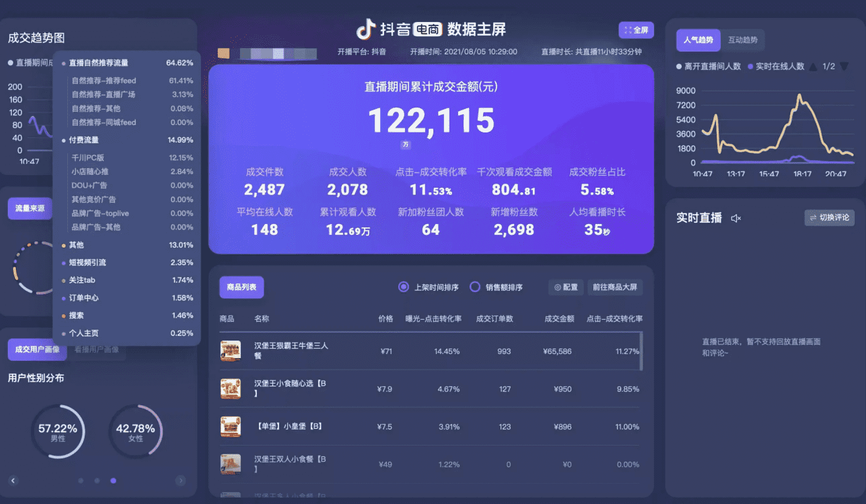Enter fullscreen with the 全屏 button
Screen dimensions: 866x504
tap(636, 30)
